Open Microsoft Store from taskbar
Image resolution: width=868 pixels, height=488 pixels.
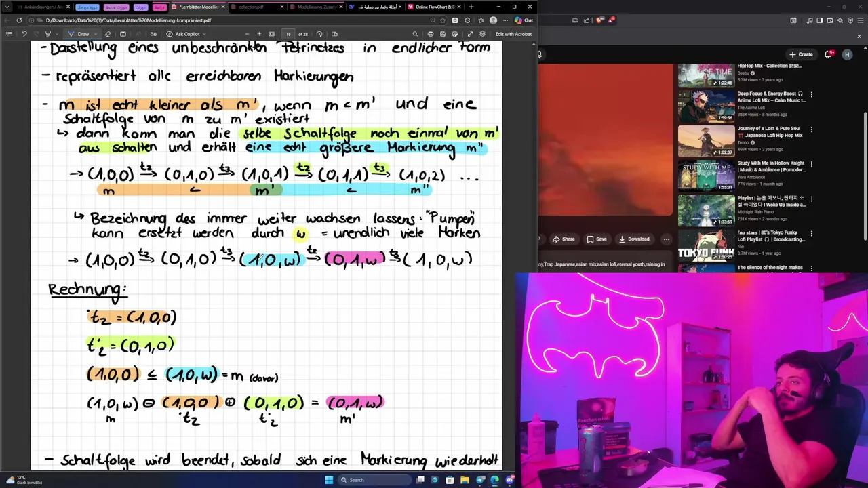coord(450,480)
